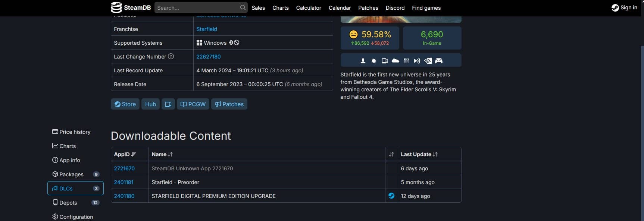Click the 5 months ago cell
Viewport: 644px width, 221px height.
point(429,182)
